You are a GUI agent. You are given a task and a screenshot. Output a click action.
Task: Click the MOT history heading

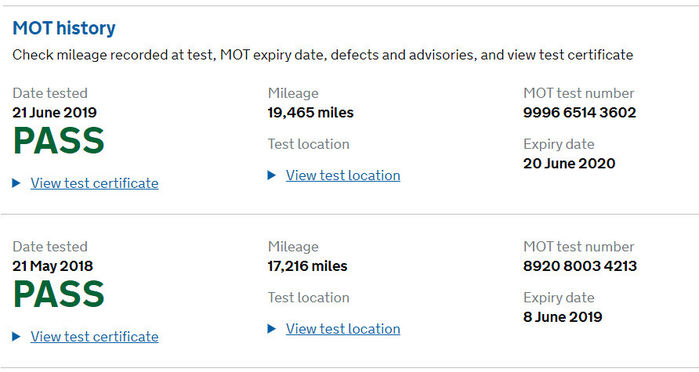pyautogui.click(x=64, y=28)
